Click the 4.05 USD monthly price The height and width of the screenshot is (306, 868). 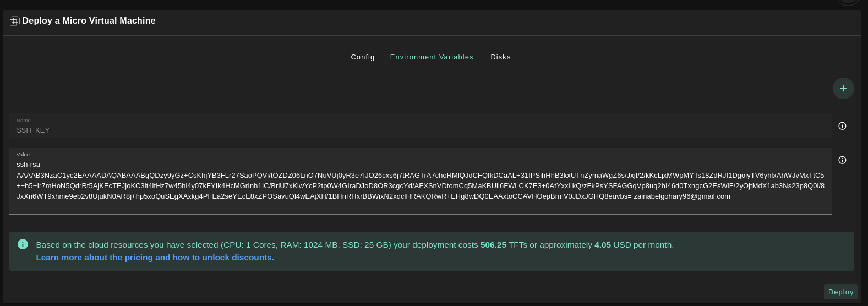602,245
